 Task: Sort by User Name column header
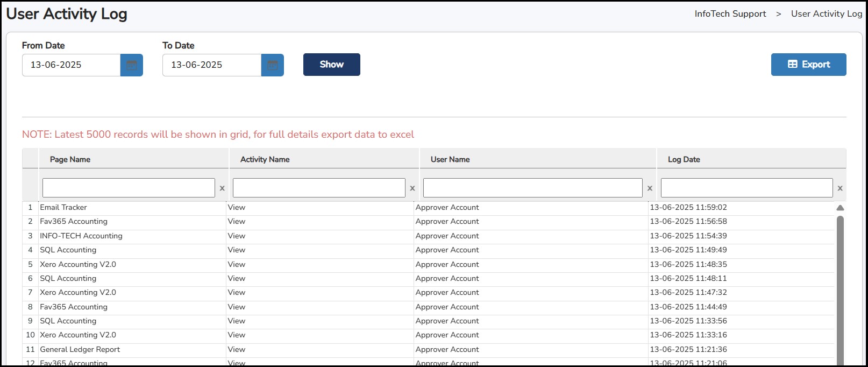pos(450,159)
